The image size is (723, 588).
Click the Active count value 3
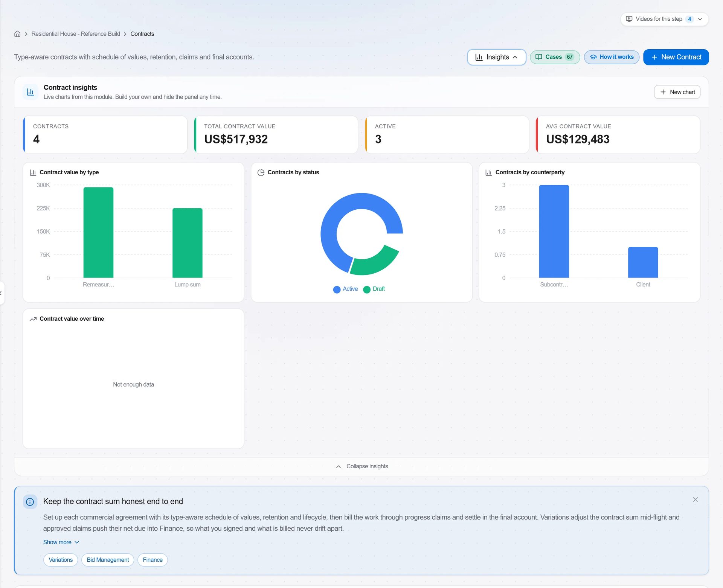coord(378,139)
